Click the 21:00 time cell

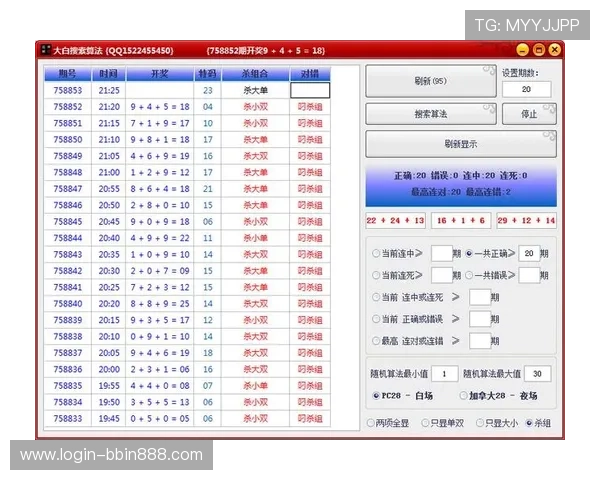tap(109, 173)
